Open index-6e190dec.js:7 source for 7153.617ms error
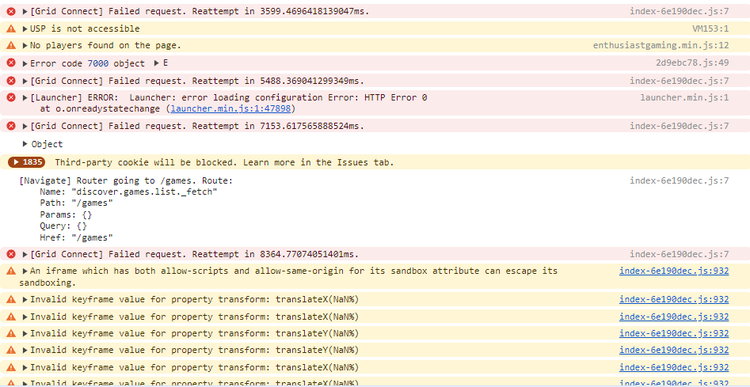Viewport: 750px width, 387px height. 679,126
